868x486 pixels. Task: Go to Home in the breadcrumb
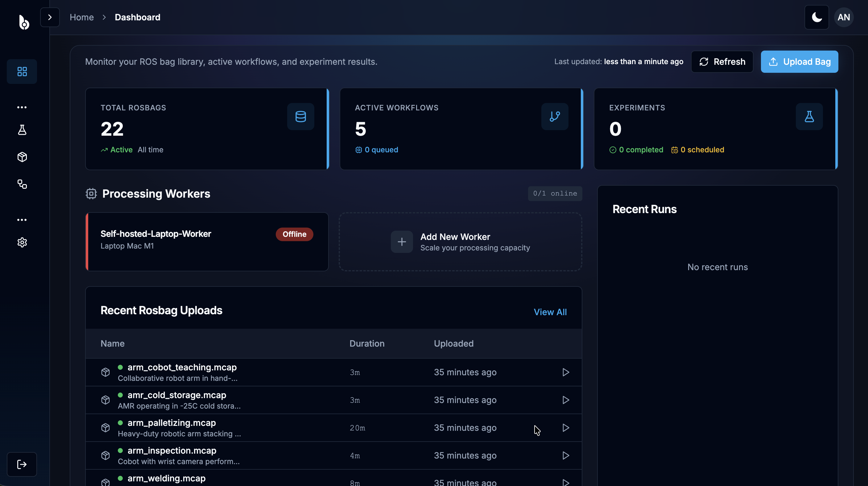tap(81, 17)
